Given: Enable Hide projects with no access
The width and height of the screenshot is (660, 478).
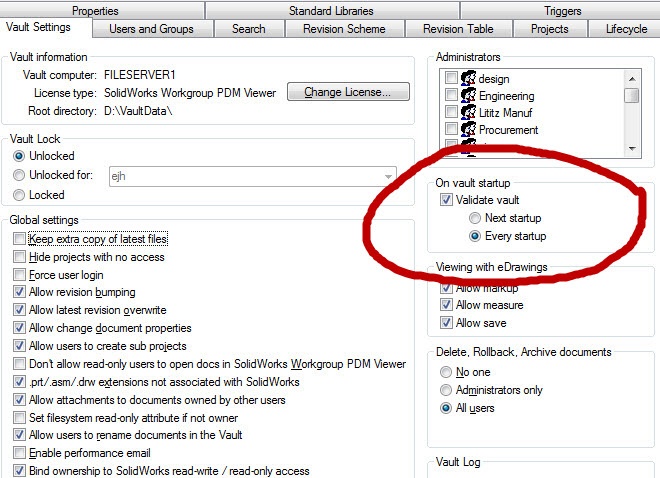Looking at the screenshot, I should 19,257.
